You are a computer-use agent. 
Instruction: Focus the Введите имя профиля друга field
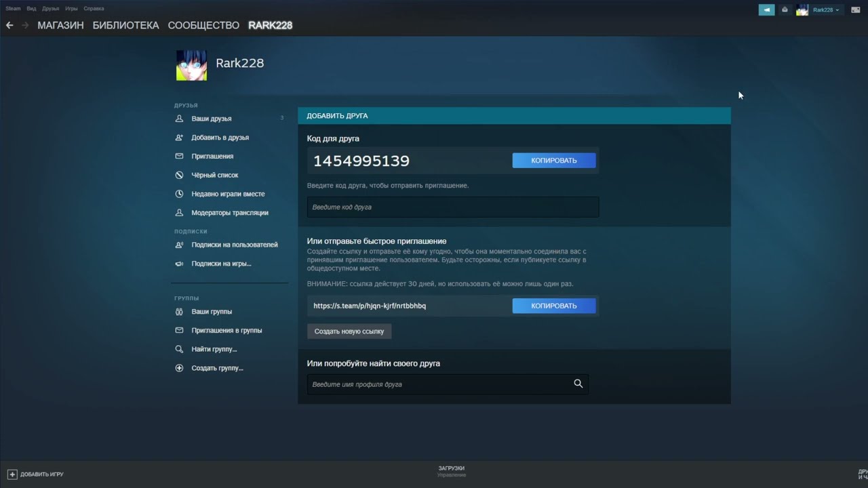coord(448,384)
